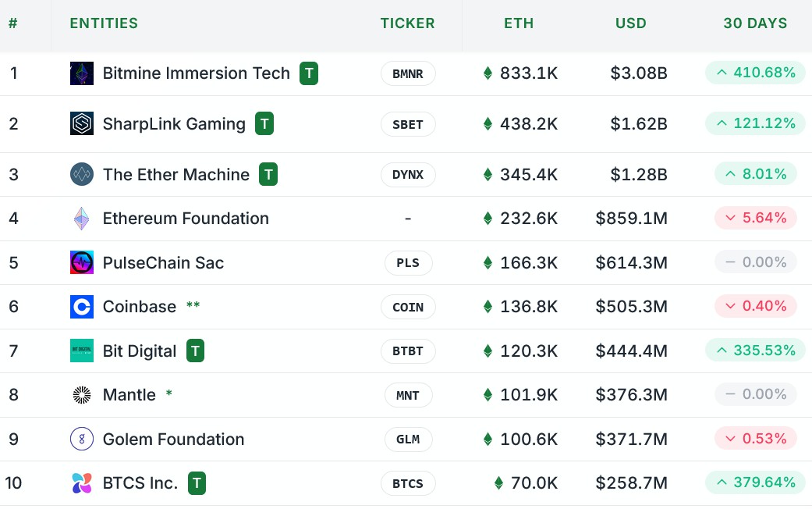Click the green T badge beside Bitmine
The width and height of the screenshot is (812, 509).
[x=309, y=74]
